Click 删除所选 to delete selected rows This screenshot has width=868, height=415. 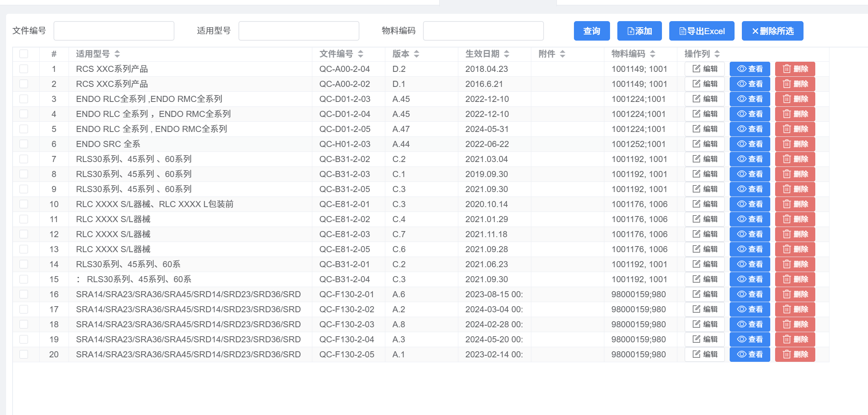772,31
